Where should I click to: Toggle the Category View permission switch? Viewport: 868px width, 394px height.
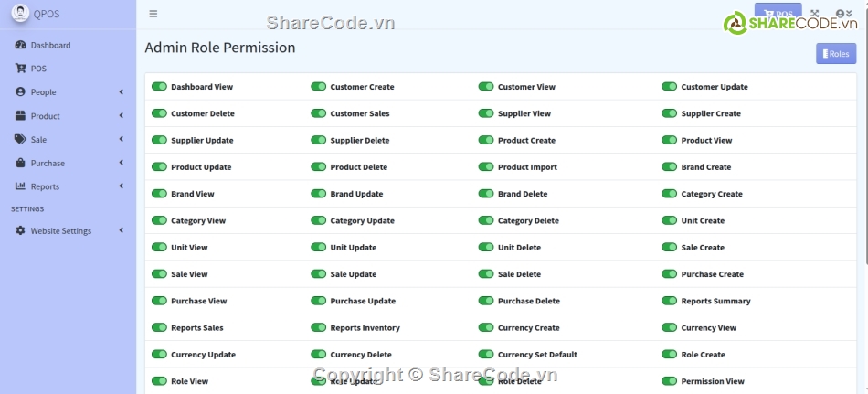(x=159, y=220)
